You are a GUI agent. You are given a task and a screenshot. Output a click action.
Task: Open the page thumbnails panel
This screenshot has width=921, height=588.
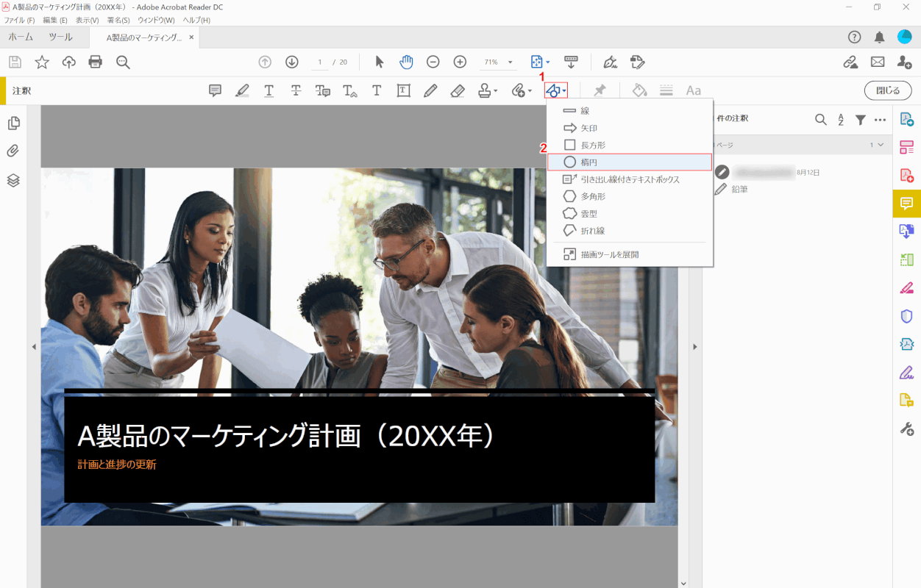click(x=13, y=123)
